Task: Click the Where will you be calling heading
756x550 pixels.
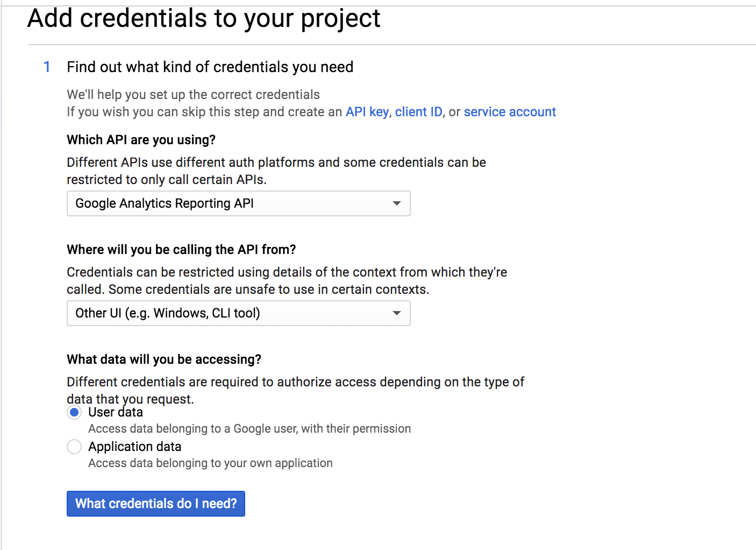Action: click(x=181, y=250)
